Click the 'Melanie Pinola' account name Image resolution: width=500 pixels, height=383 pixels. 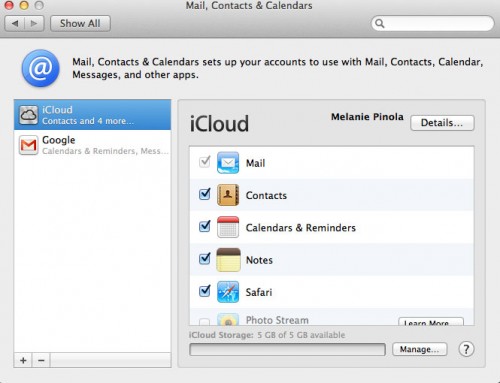click(367, 117)
